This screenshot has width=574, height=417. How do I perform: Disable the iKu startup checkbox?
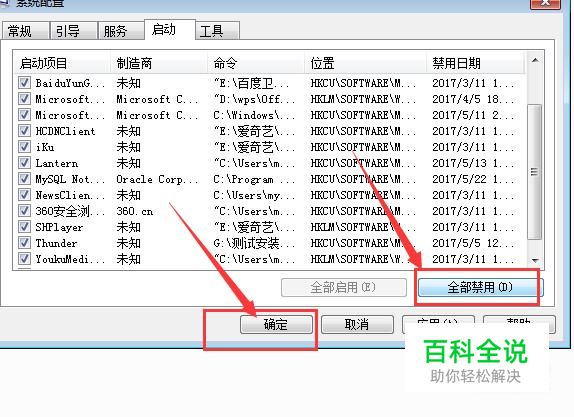(x=24, y=147)
